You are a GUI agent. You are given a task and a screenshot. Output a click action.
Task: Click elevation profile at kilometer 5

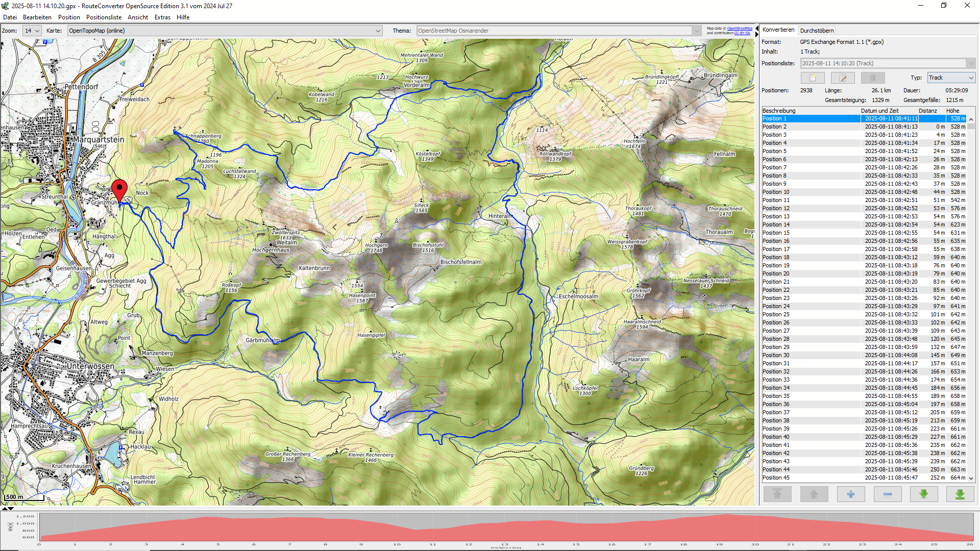(x=218, y=528)
